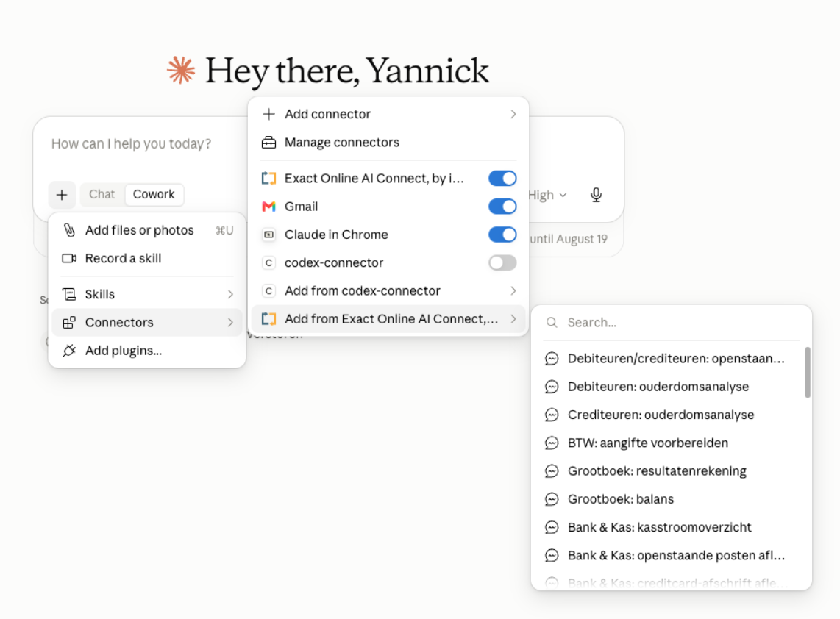
Task: Click the paperclip icon for adding files
Action: pos(69,230)
